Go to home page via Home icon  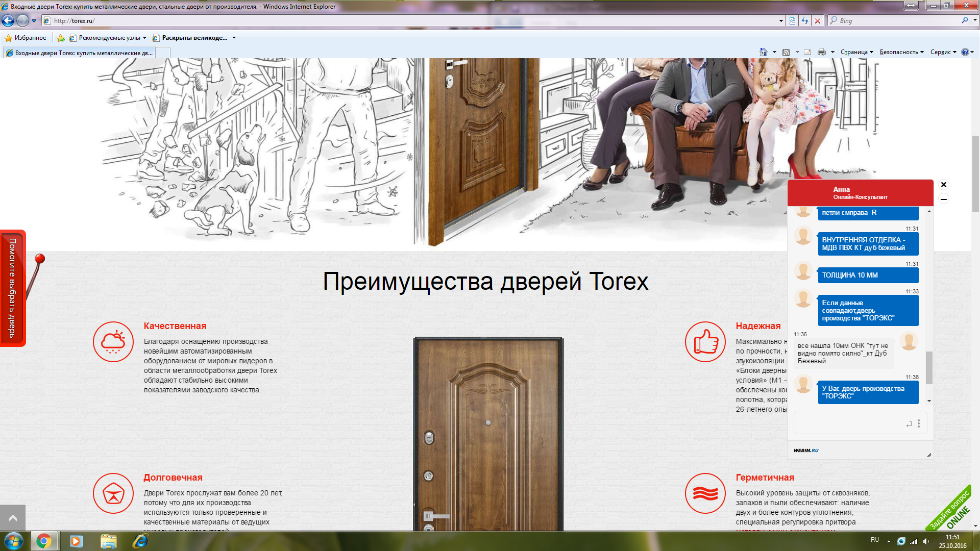[764, 52]
